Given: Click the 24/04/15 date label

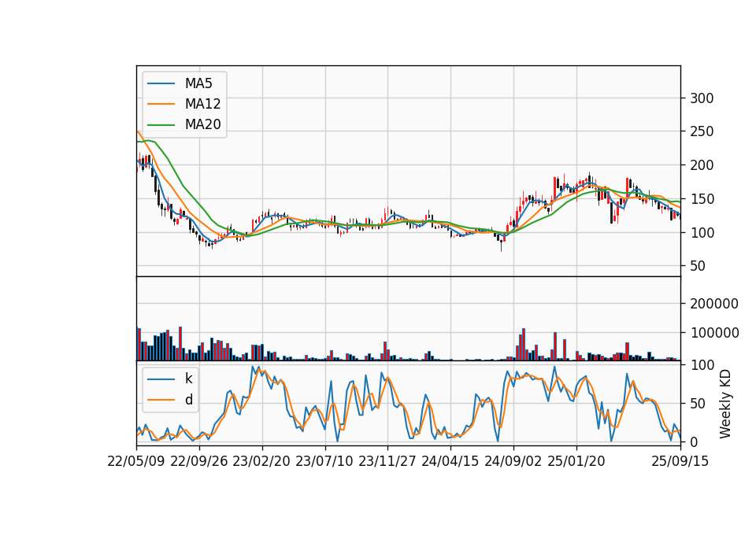Looking at the screenshot, I should 450,462.
